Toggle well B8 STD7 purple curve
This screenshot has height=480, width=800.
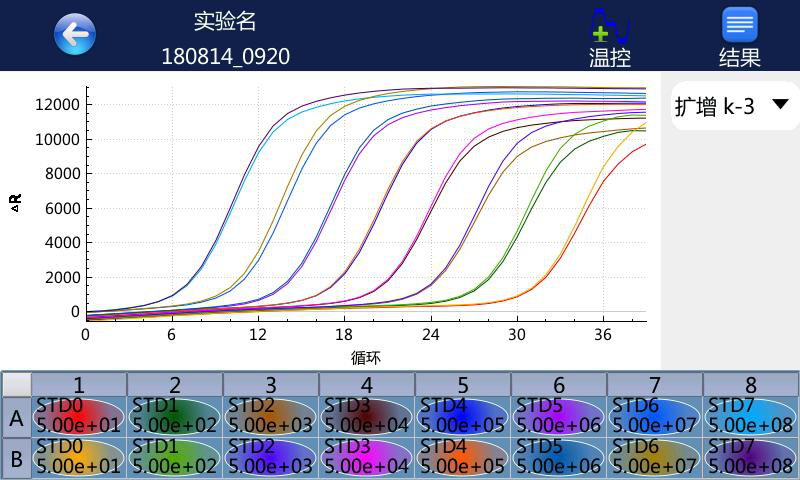pyautogui.click(x=750, y=457)
